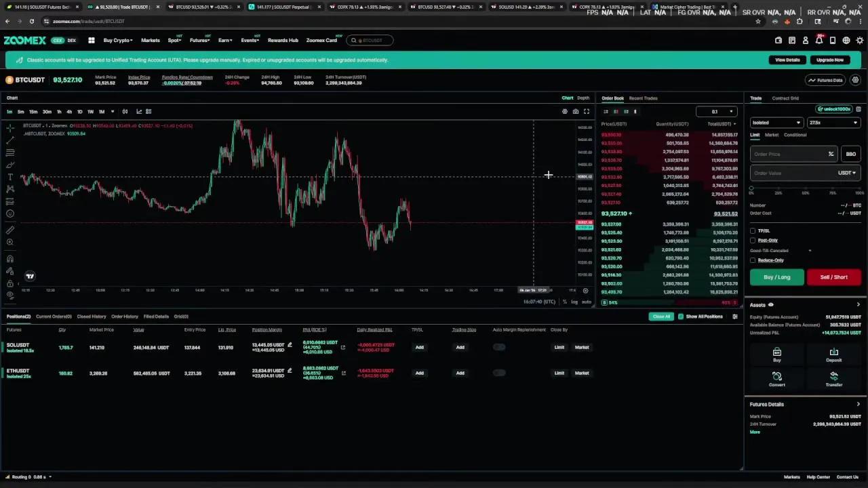Expand the chart to fullscreen
The width and height of the screenshot is (868, 488).
point(587,112)
